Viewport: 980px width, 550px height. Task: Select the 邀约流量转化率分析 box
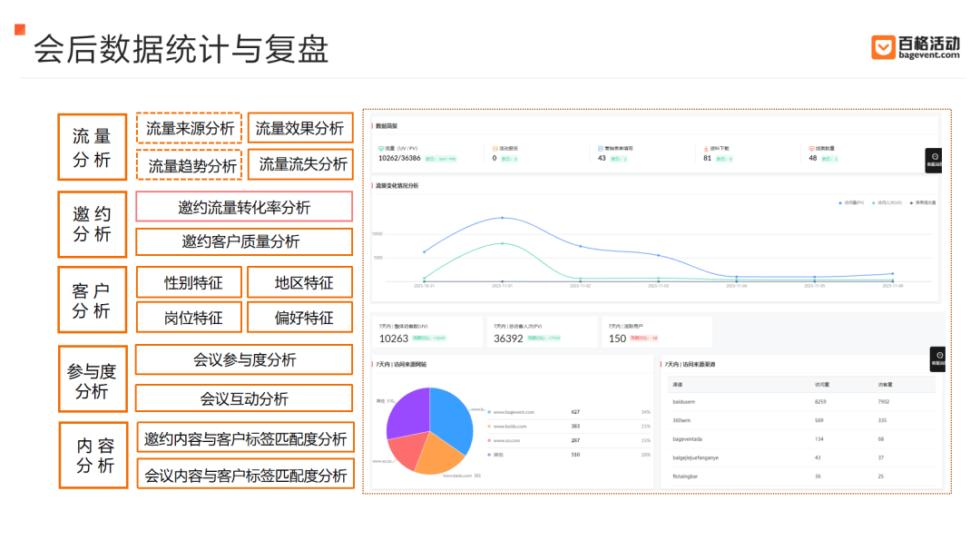(x=244, y=207)
